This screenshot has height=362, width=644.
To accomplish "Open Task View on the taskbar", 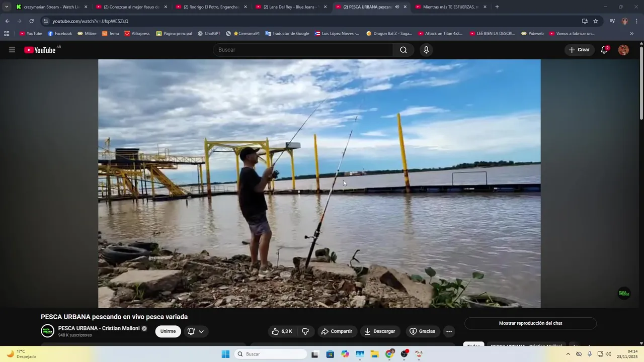I will pyautogui.click(x=315, y=354).
